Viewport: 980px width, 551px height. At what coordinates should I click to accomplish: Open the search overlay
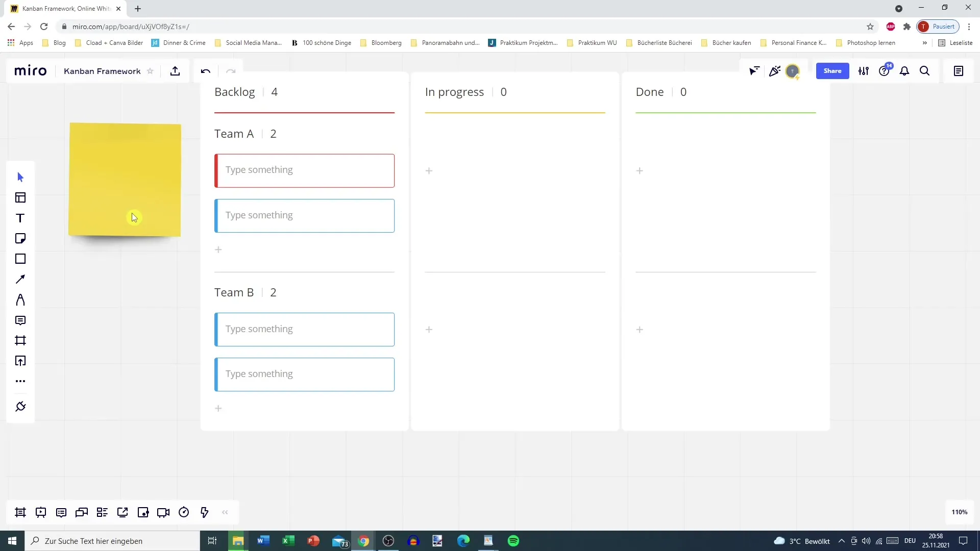click(924, 70)
